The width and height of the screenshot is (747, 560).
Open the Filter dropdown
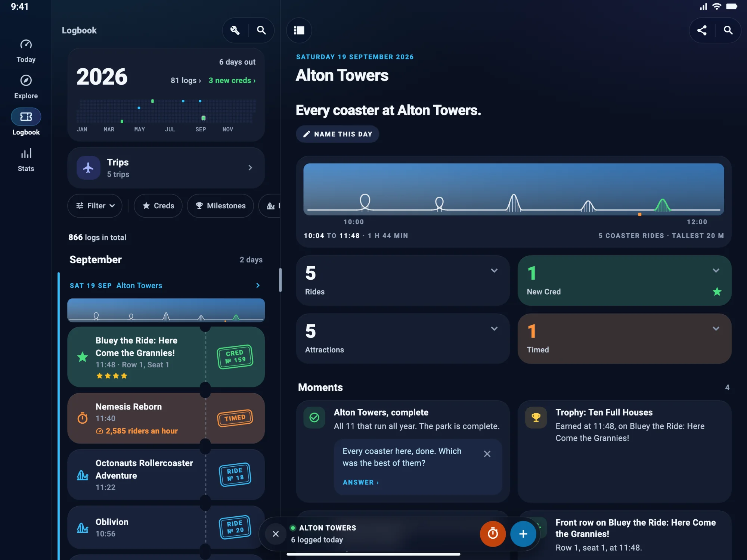click(95, 206)
